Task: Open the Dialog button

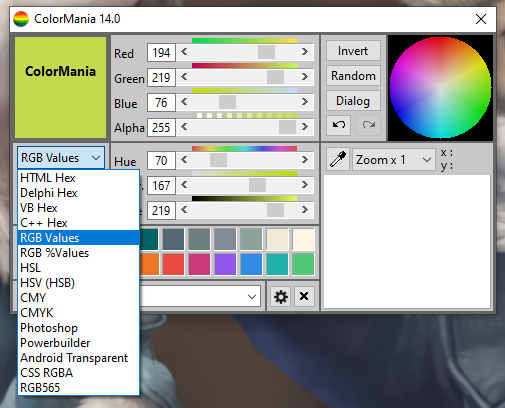Action: [353, 101]
